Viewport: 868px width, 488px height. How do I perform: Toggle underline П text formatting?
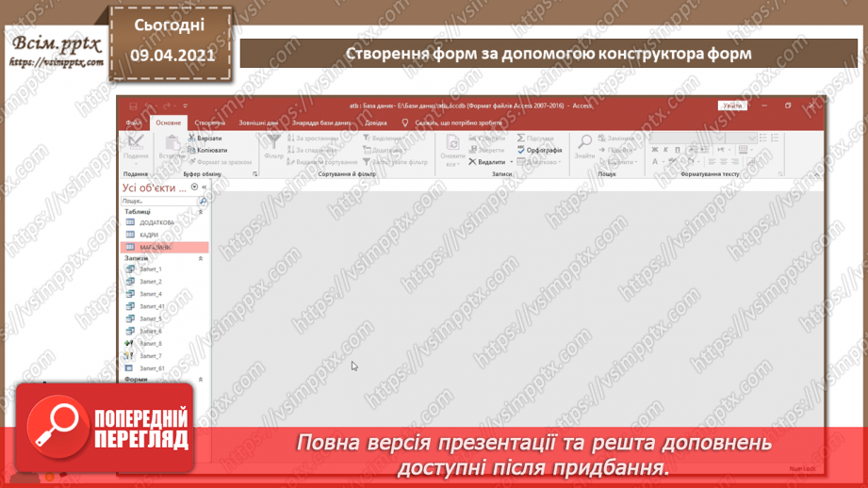coord(678,150)
